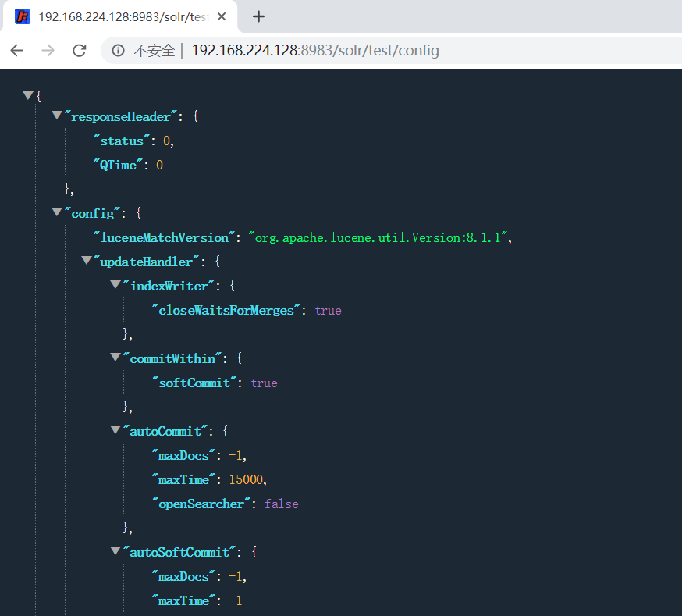Click the "autoCommit" key

165,432
